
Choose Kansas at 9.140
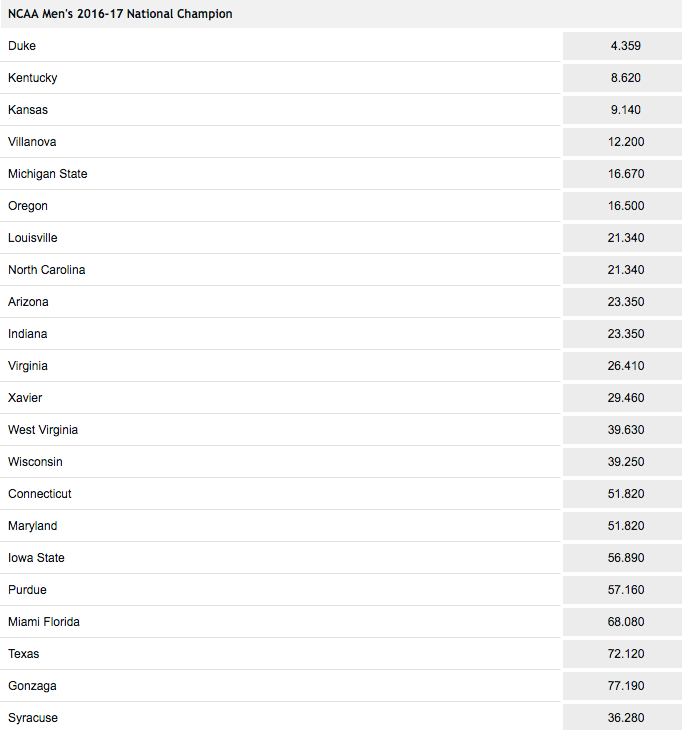[622, 110]
